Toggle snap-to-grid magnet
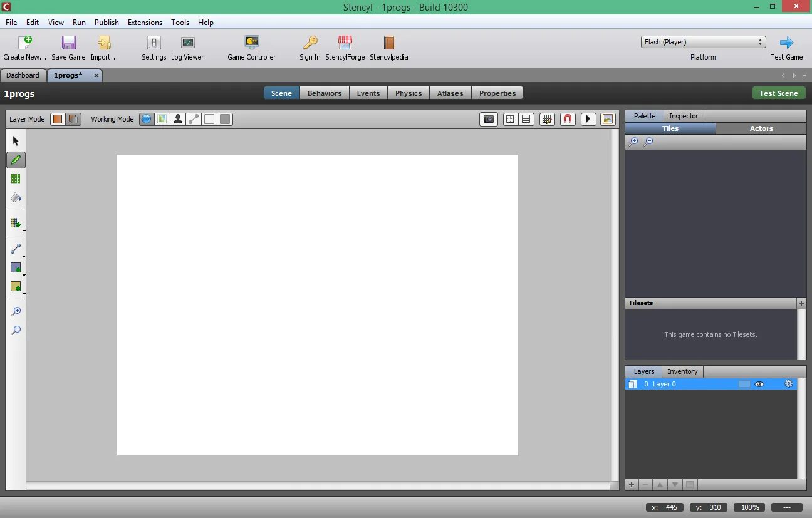This screenshot has height=518, width=812. [x=568, y=119]
